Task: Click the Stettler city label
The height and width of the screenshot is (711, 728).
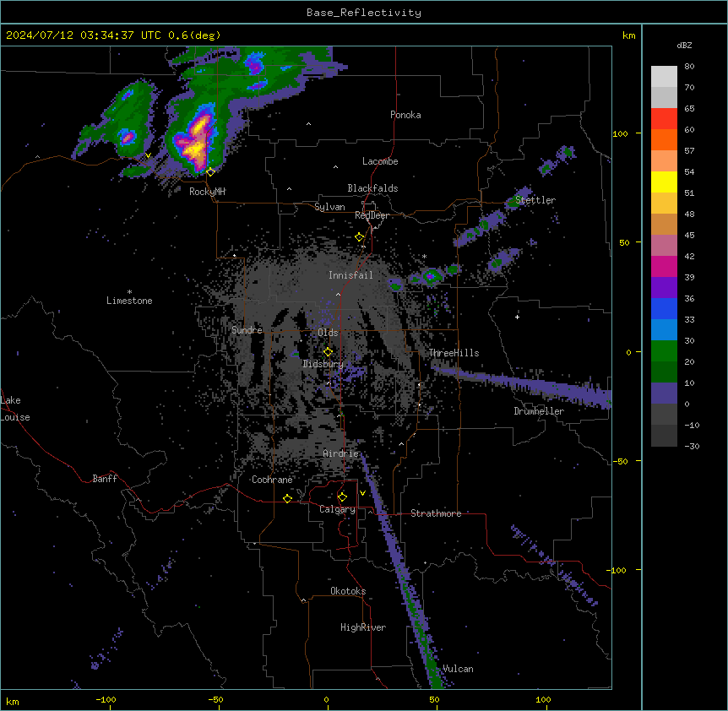Action: point(535,200)
